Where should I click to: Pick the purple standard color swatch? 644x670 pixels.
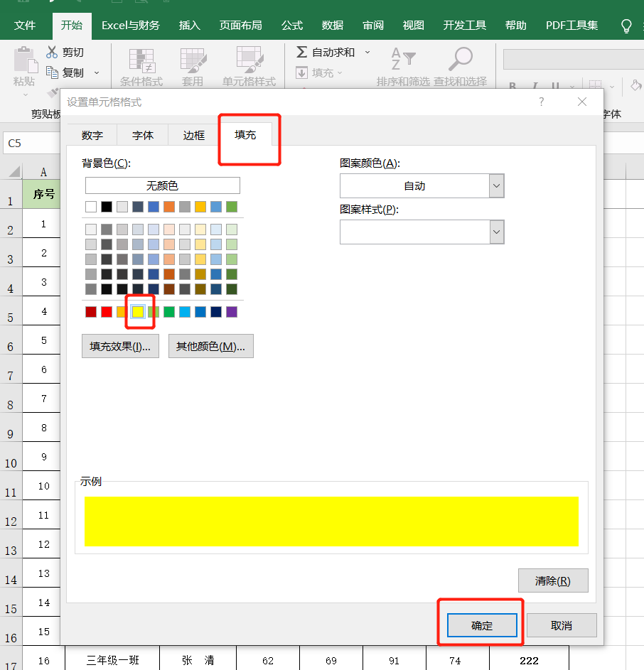[232, 312]
